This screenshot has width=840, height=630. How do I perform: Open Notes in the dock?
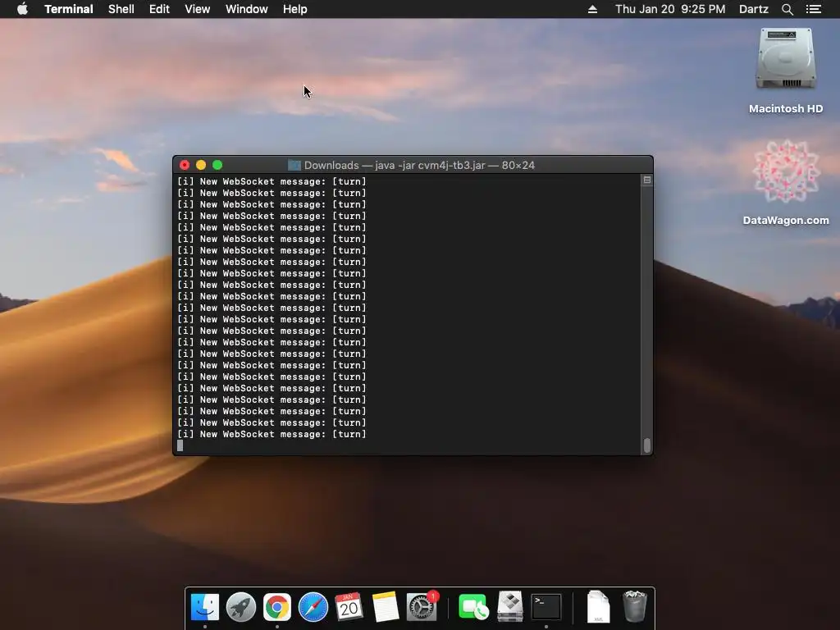tap(386, 607)
